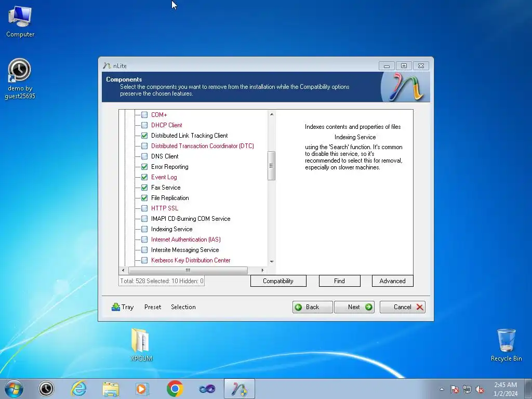Viewport: 532px width, 399px height.
Task: Open the network tray icon
Action: pyautogui.click(x=467, y=389)
